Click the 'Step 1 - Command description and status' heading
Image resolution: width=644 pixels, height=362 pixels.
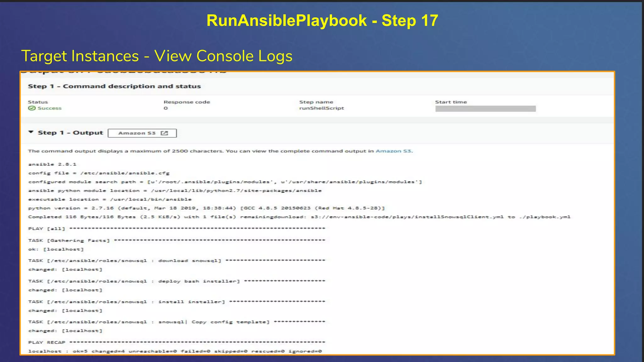coord(114,86)
